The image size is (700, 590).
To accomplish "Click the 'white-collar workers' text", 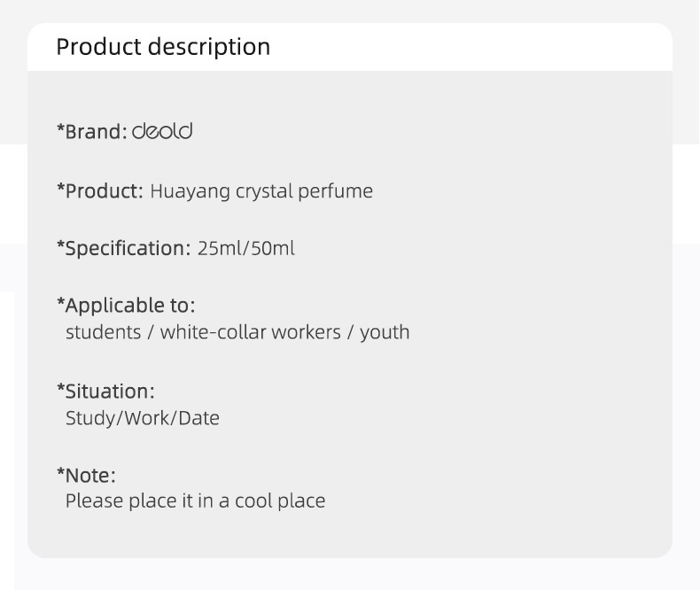I will coord(250,332).
